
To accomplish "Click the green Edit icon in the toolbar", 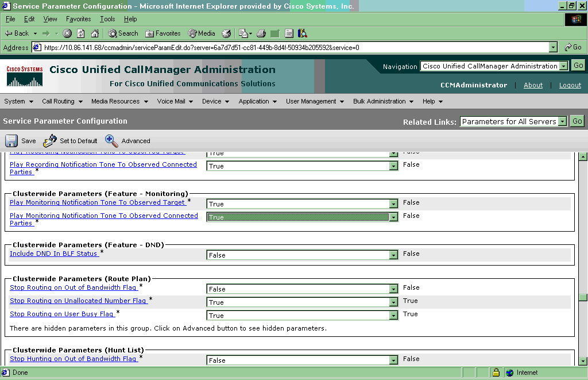I will (x=275, y=33).
